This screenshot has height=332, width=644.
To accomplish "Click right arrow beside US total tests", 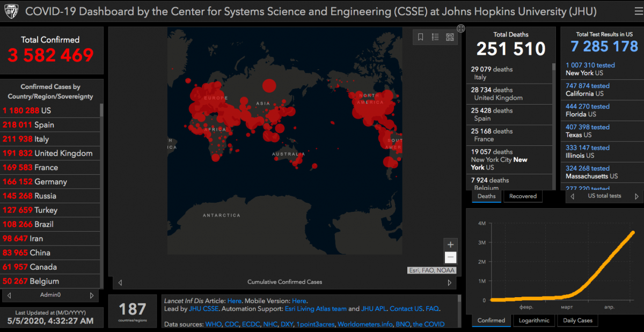I will [x=636, y=196].
